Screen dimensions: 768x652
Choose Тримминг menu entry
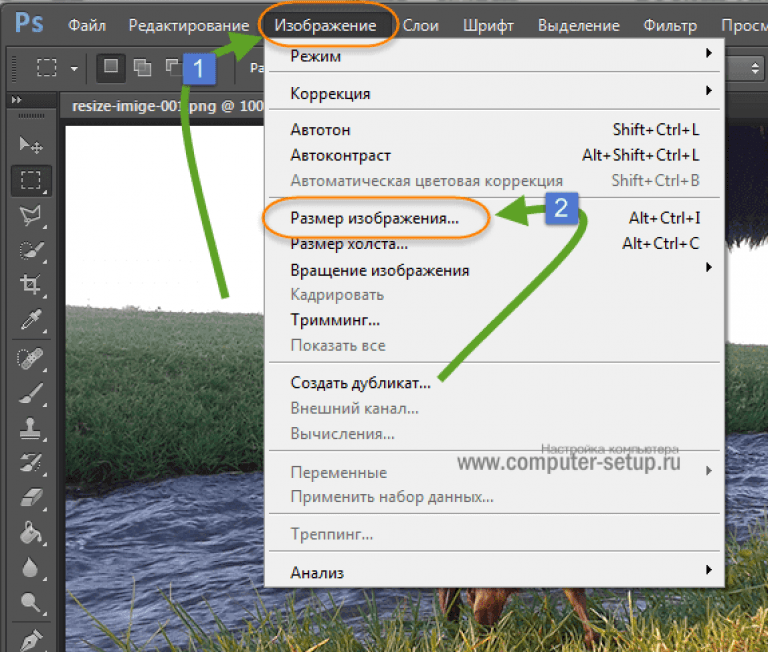(x=495, y=320)
